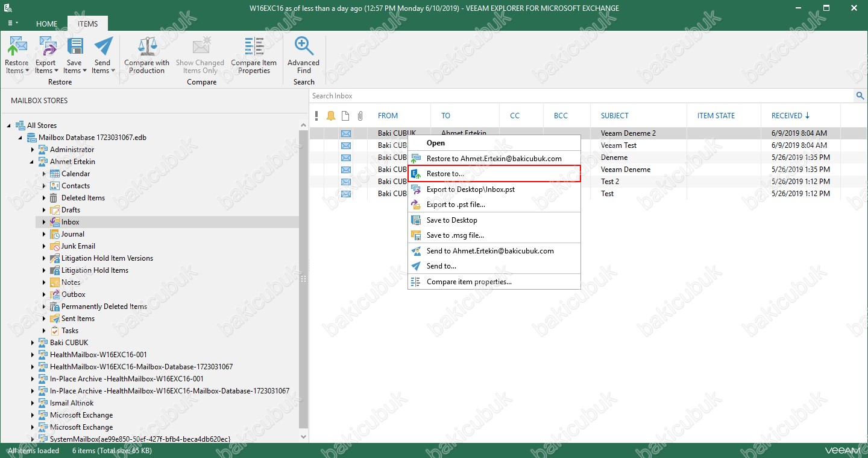Click the Contacts folder icon
Screen dimensions: 868x458
[x=55, y=186]
